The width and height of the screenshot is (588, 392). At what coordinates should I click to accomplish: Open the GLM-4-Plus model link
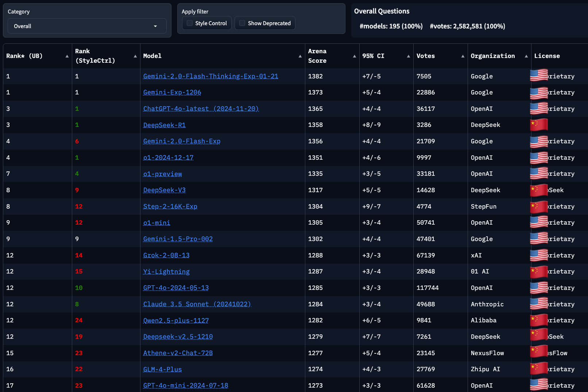[162, 369]
